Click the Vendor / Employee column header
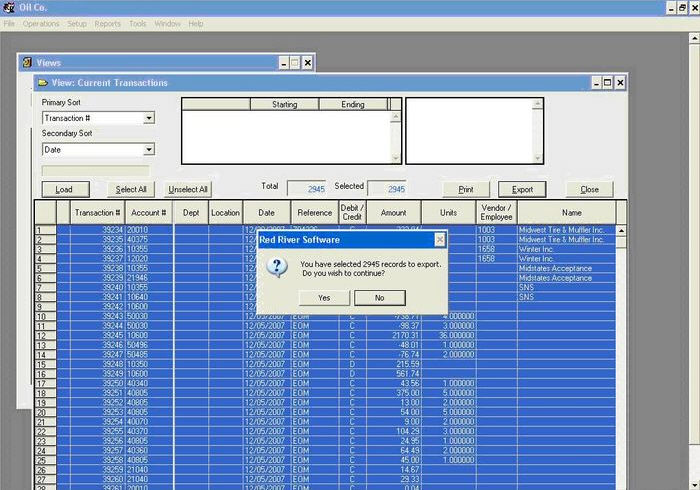The width and height of the screenshot is (700, 490). tap(496, 212)
